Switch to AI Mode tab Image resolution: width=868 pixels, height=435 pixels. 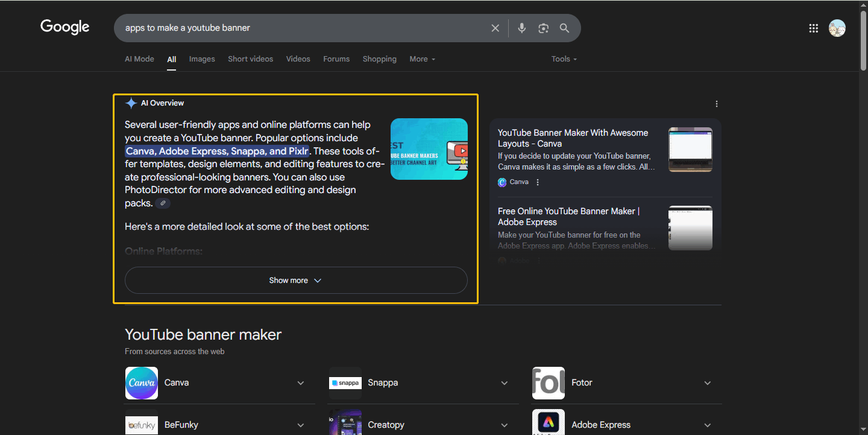[x=139, y=59]
